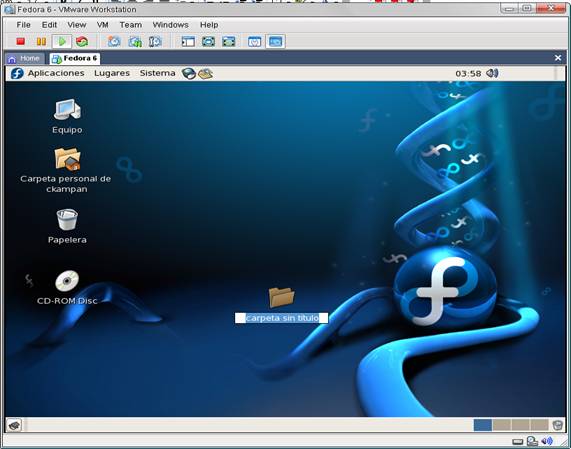Open the VM menu

tap(103, 25)
